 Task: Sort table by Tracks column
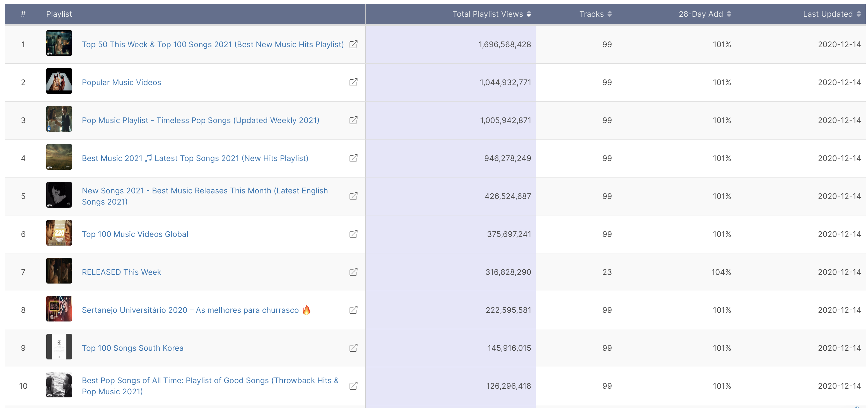(x=609, y=14)
